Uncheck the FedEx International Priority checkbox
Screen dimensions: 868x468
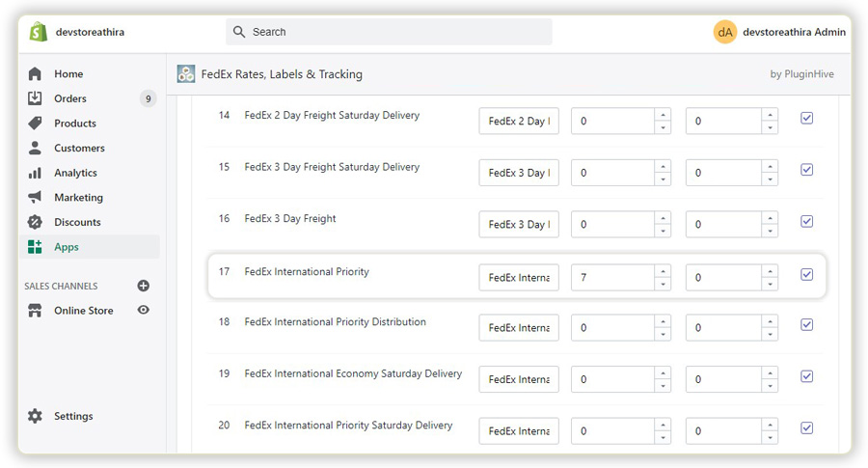807,275
